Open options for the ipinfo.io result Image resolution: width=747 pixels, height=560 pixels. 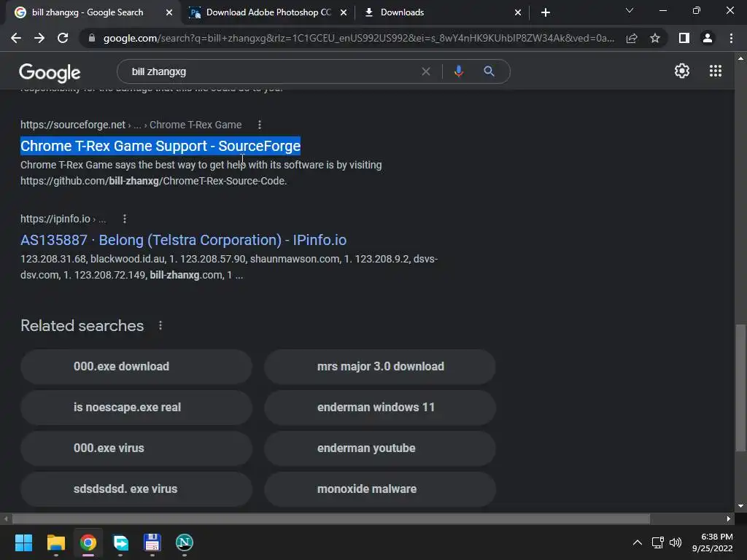(124, 219)
